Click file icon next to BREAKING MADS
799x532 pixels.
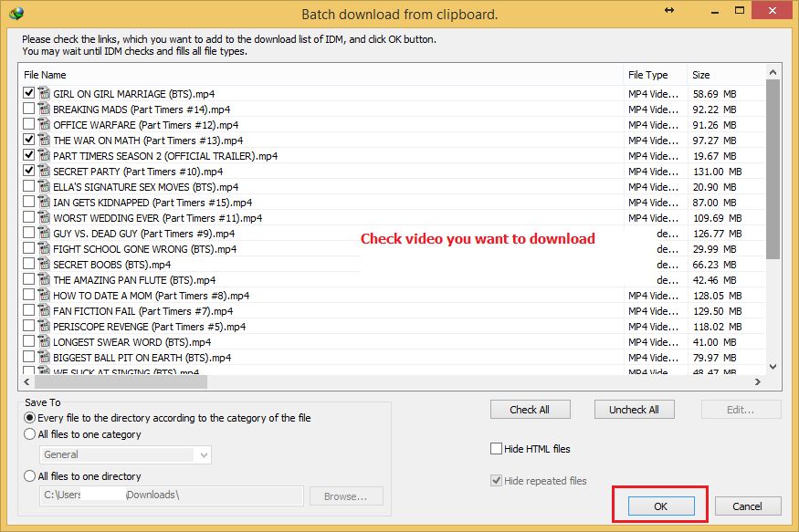[43, 110]
